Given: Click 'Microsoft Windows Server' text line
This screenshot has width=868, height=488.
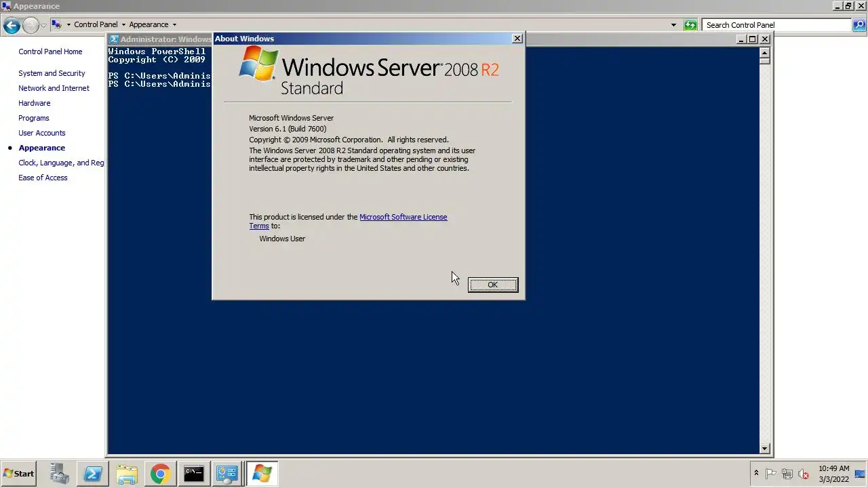Looking at the screenshot, I should coord(291,118).
